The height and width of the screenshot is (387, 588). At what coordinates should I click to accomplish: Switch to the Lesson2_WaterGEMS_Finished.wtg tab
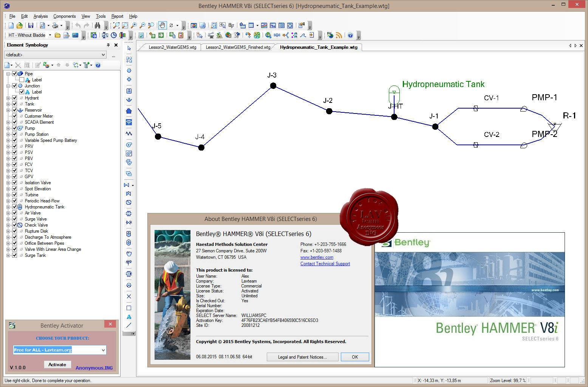pos(238,47)
